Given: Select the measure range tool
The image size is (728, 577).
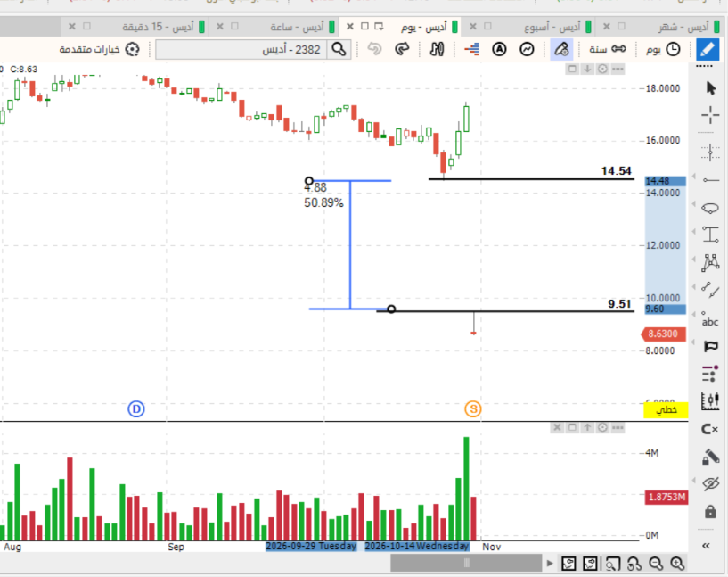Looking at the screenshot, I should point(710,235).
